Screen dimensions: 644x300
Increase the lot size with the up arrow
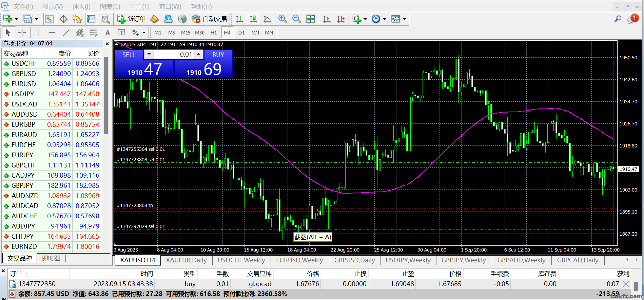coord(199,54)
